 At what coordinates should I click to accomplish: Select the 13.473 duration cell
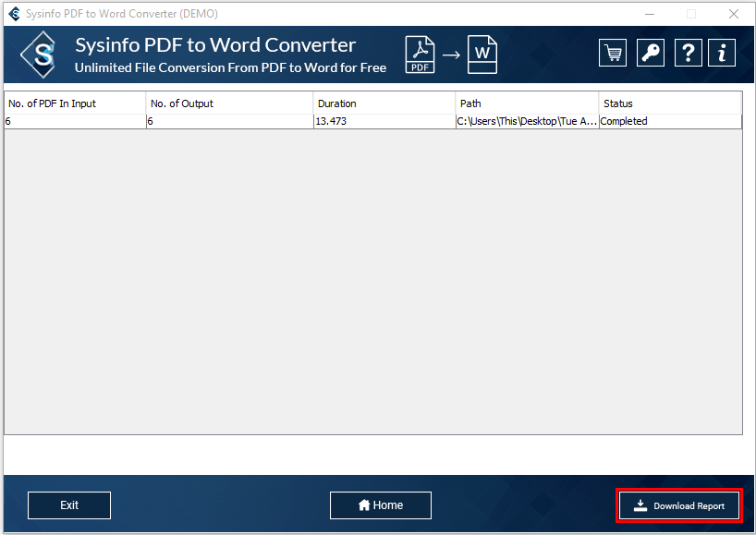pyautogui.click(x=384, y=121)
